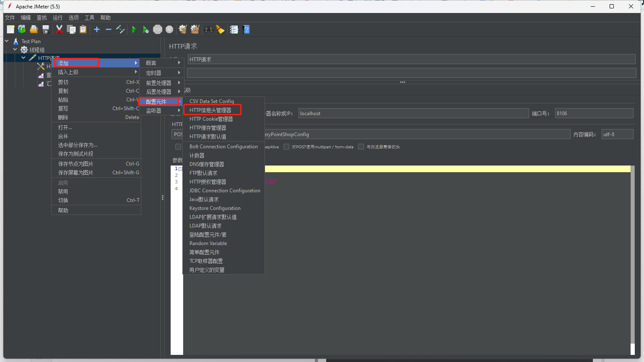Open the 文件 menu

pos(10,18)
